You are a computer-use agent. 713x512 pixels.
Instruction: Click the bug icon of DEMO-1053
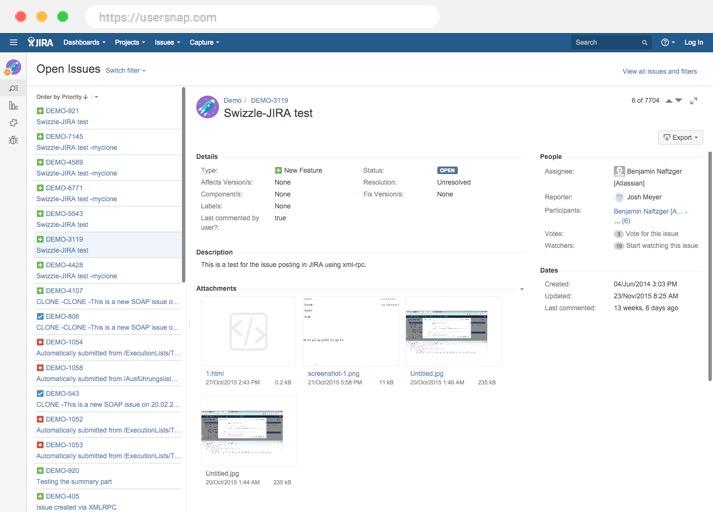[x=40, y=445]
